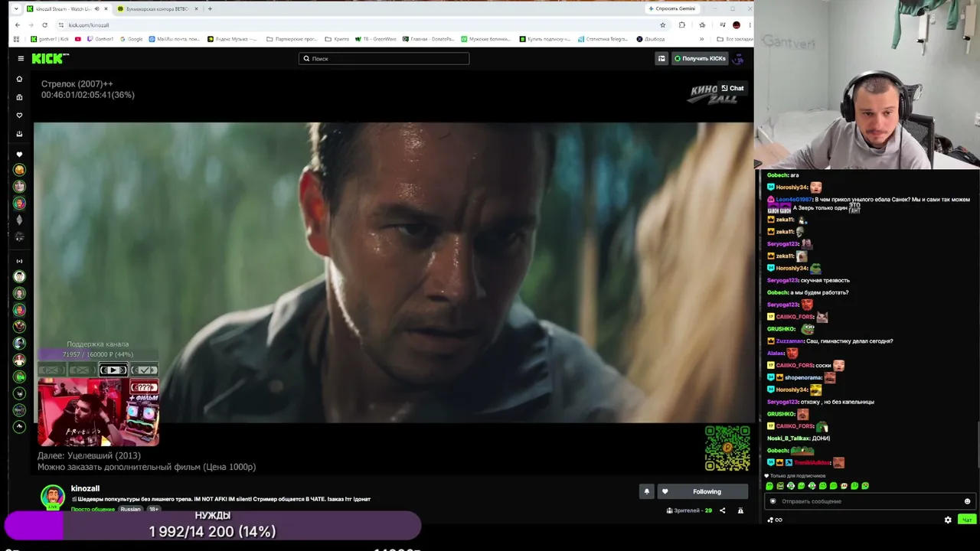Screen dimensions: 980x551
Task: Click the Спросить Gemini button
Action: 672,8
